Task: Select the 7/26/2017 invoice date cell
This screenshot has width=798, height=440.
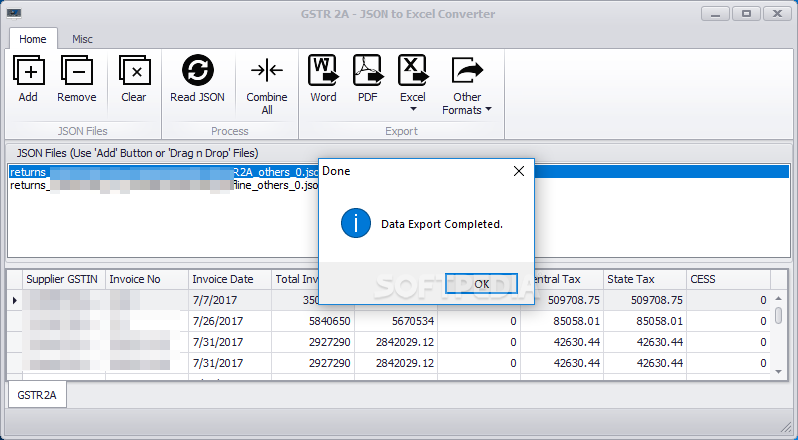Action: coord(230,321)
